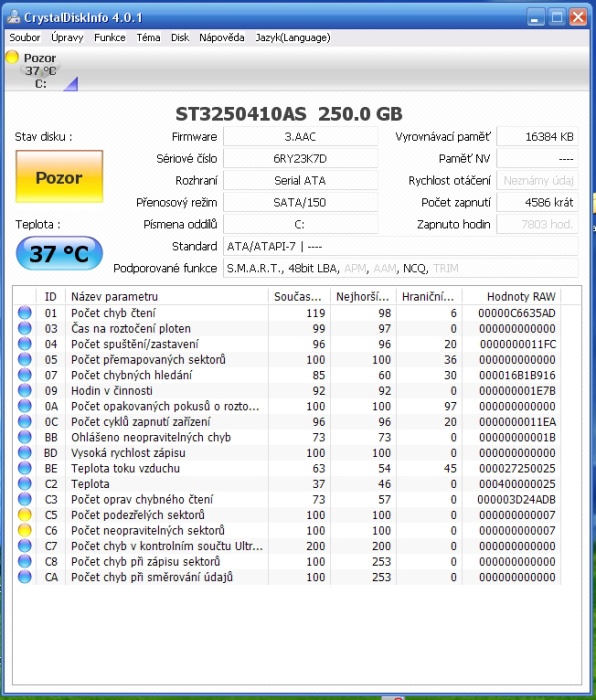Viewport: 596px width, 700px height.
Task: Open the Disk menu
Action: 180,38
